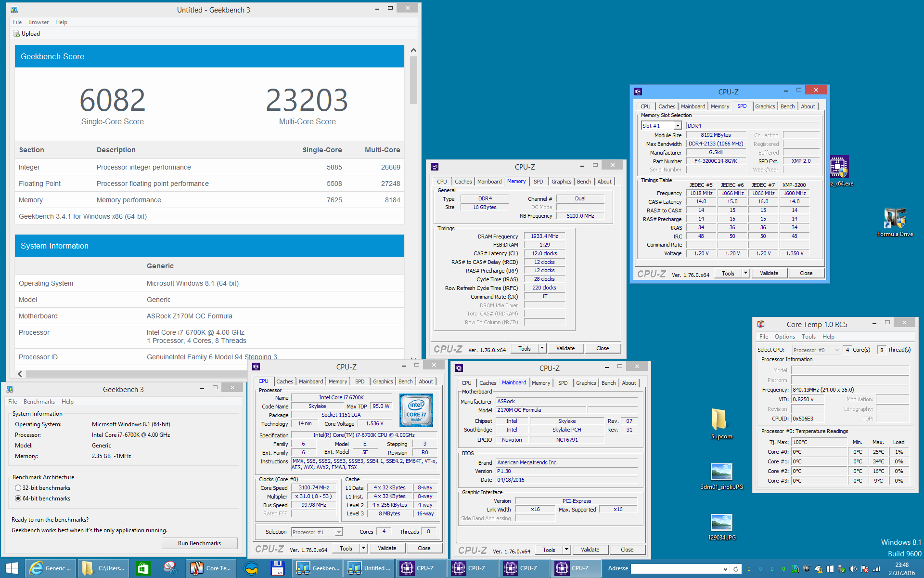Viewport: 924px width, 578px height.
Task: Open Bench tab in SPD window
Action: (x=787, y=106)
